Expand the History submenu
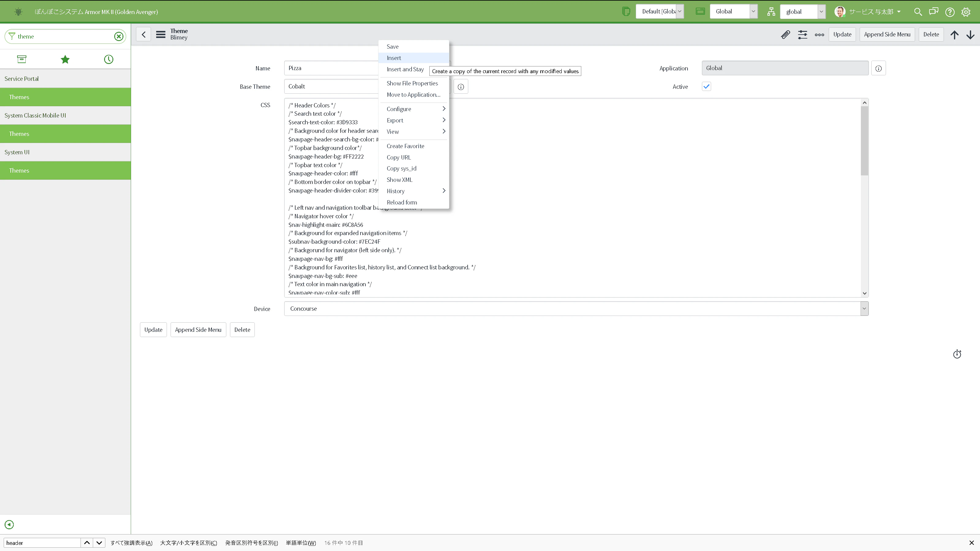The width and height of the screenshot is (980, 551). pos(413,191)
